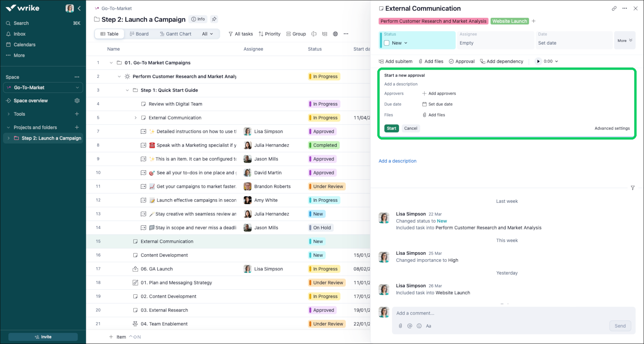Toggle the status checkbox on External Communication
644x344 pixels.
(x=386, y=43)
